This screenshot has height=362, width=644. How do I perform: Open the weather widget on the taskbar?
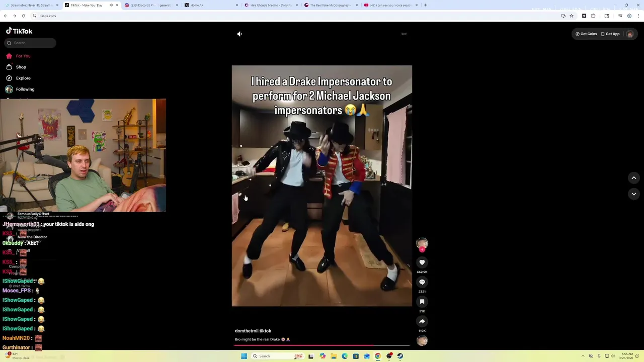[17, 356]
